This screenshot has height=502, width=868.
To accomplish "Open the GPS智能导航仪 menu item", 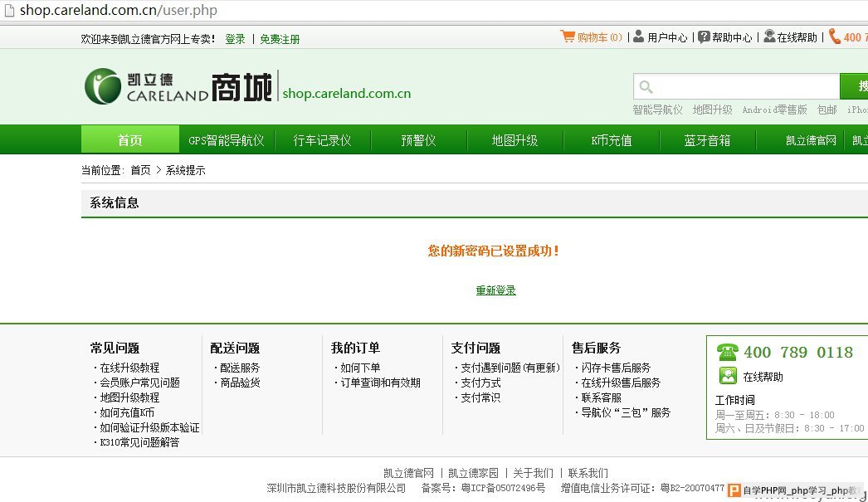I will click(x=227, y=140).
